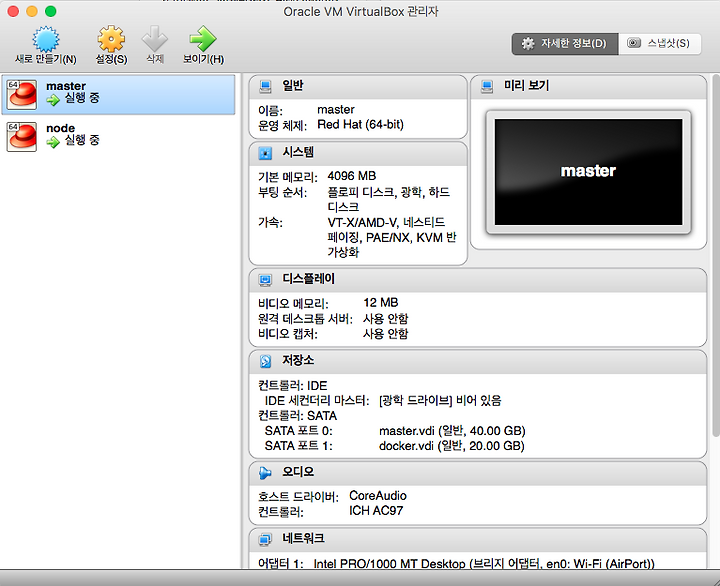Open the 시스템 section header

358,153
